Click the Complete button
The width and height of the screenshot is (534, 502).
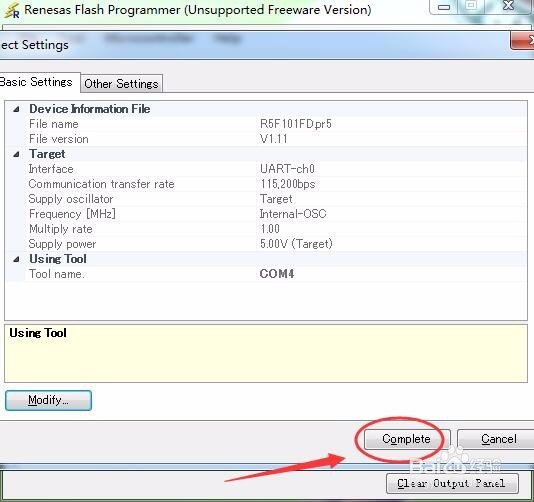pos(407,439)
